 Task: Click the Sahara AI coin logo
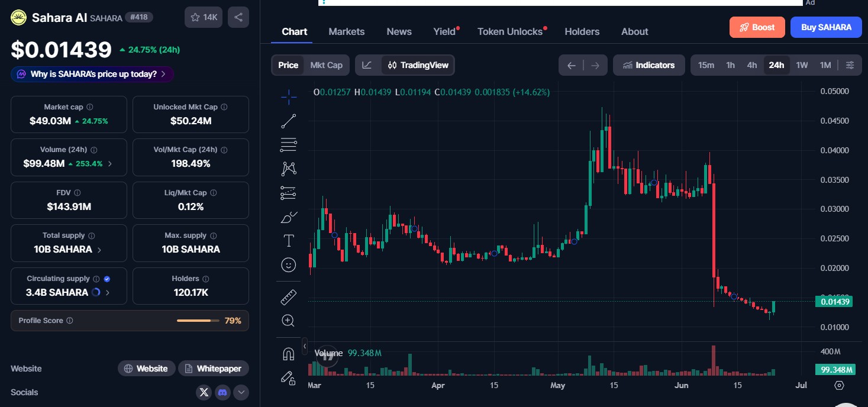coord(19,18)
